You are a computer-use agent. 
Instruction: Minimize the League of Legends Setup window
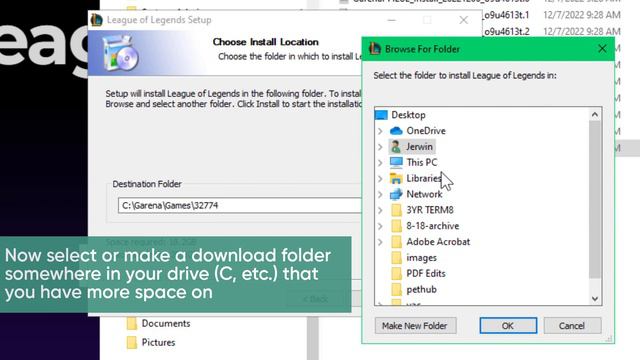tap(391, 20)
